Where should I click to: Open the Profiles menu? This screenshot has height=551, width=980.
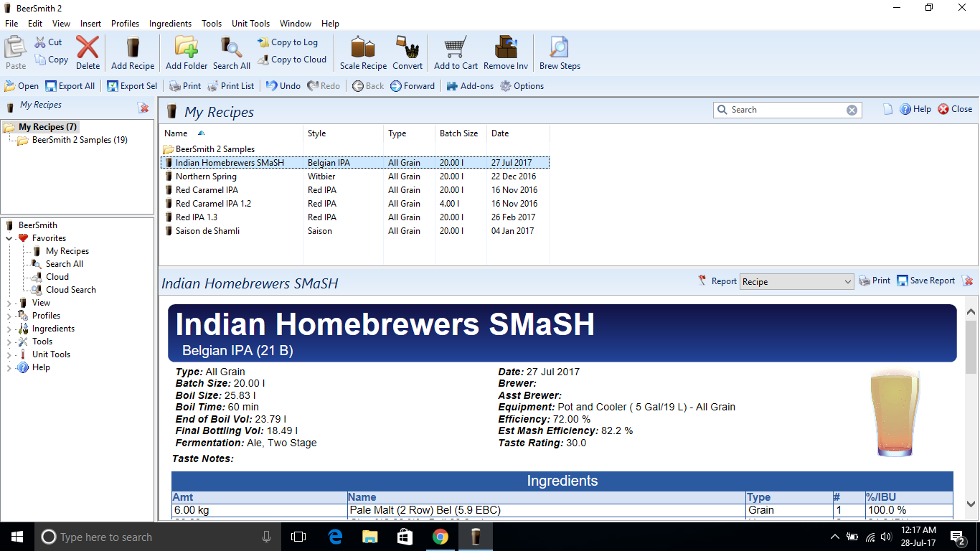(125, 24)
